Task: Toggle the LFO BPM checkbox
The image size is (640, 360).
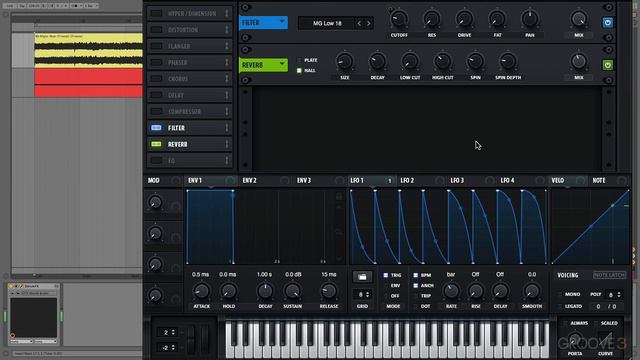Action: [x=416, y=276]
